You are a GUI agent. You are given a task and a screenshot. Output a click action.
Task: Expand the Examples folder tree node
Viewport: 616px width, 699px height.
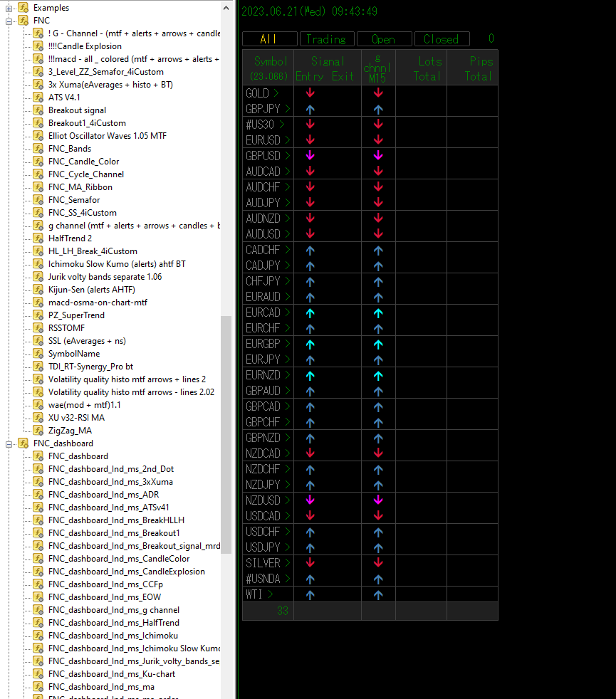click(x=9, y=8)
